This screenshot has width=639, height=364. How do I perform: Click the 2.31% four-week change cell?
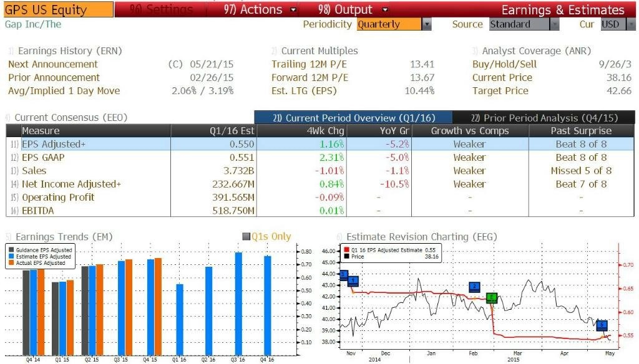tap(332, 158)
